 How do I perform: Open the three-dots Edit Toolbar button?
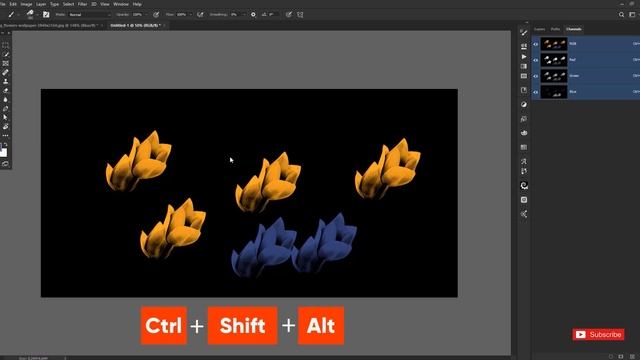pyautogui.click(x=5, y=136)
